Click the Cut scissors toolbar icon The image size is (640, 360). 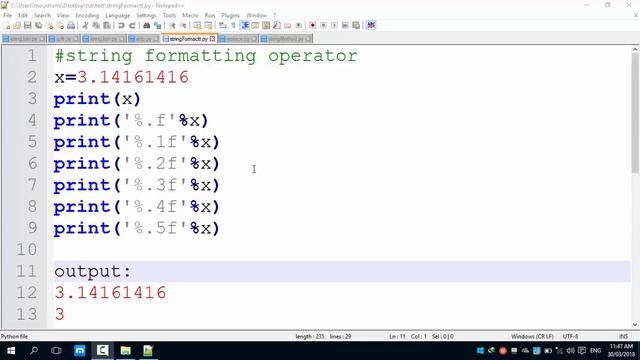pyautogui.click(x=85, y=25)
